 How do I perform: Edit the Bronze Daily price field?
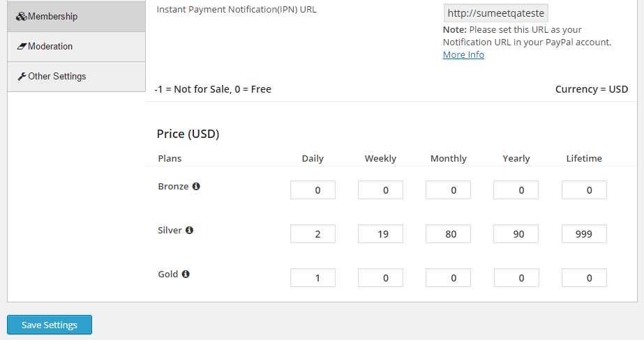pos(313,190)
